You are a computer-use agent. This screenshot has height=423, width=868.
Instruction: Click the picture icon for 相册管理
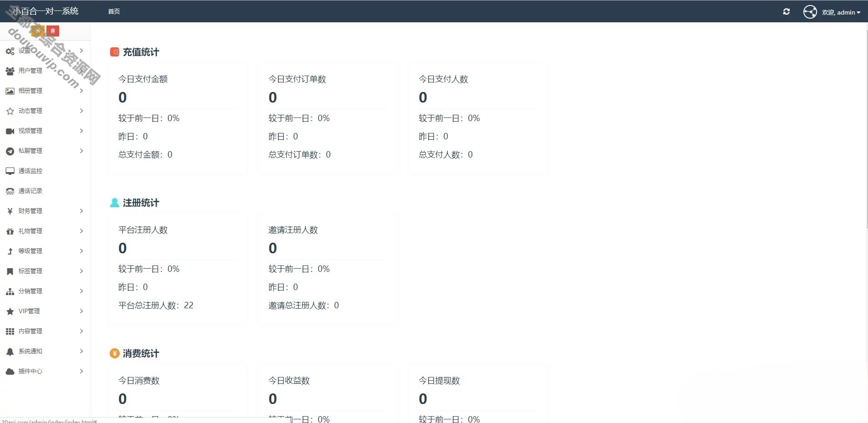coord(10,91)
